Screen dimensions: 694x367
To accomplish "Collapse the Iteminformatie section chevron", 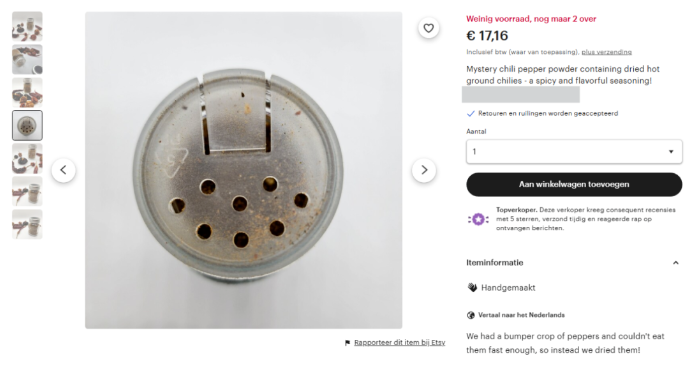I will point(675,263).
